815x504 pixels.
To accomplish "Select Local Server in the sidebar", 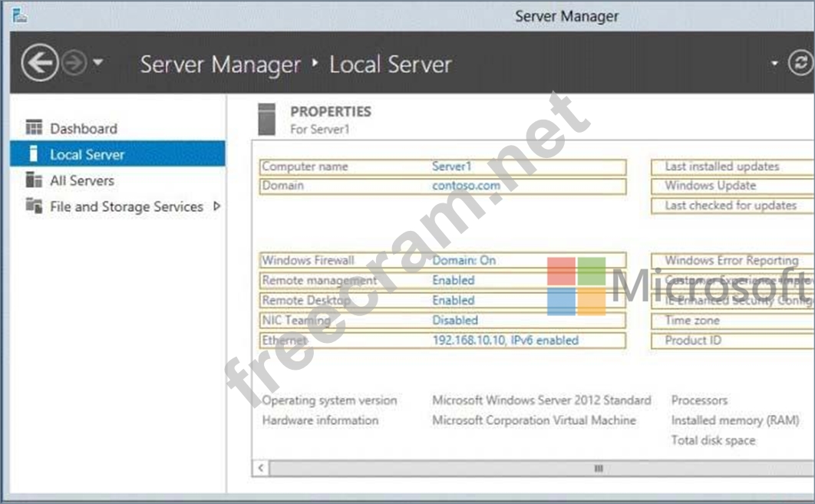I will [x=117, y=153].
